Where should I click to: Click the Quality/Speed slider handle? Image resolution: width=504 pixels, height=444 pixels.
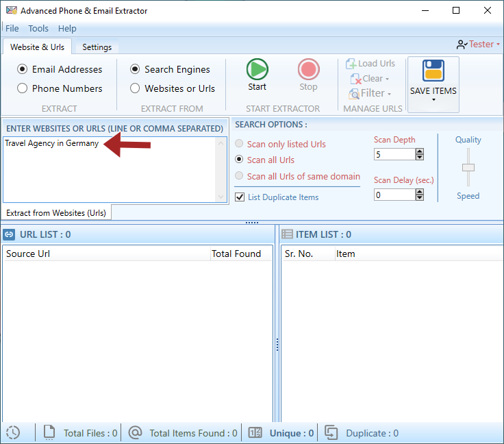pyautogui.click(x=468, y=167)
